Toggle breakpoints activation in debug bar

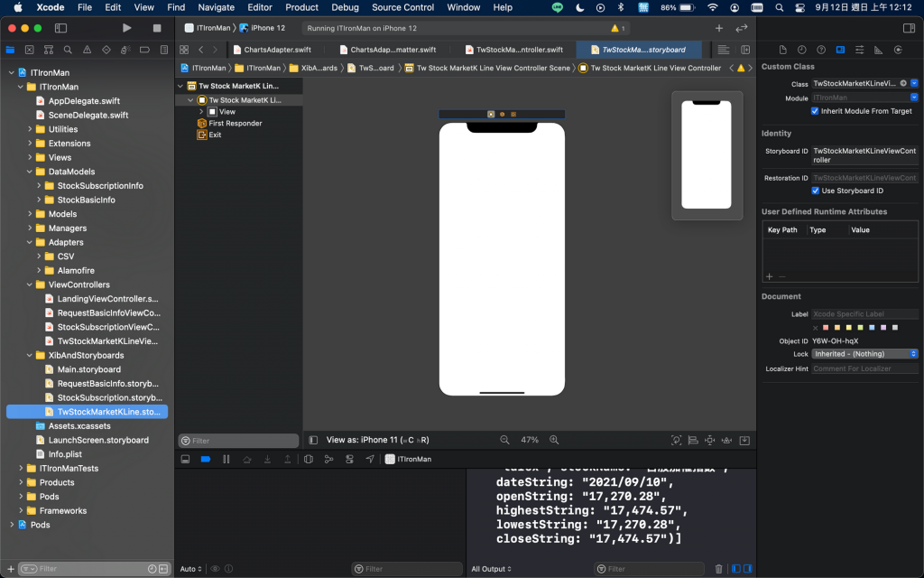tap(206, 459)
